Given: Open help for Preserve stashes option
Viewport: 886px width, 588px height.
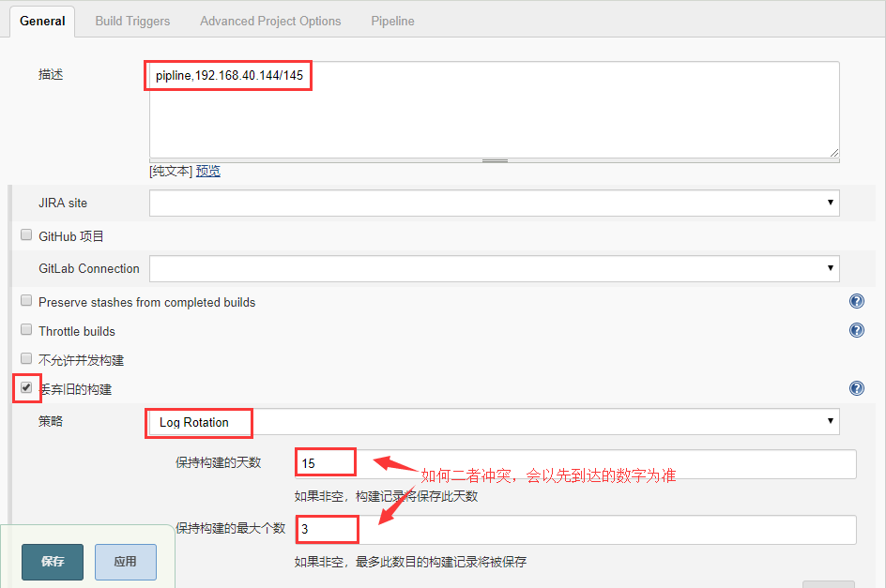Looking at the screenshot, I should tap(856, 301).
